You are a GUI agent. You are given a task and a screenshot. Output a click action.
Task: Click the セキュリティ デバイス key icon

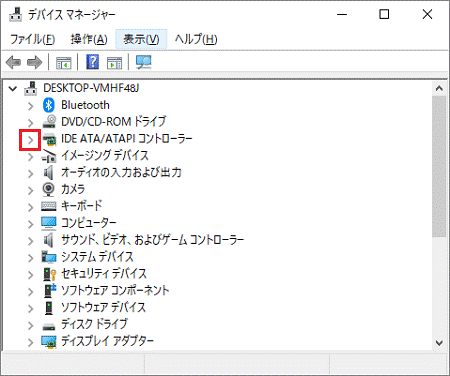pyautogui.click(x=50, y=274)
